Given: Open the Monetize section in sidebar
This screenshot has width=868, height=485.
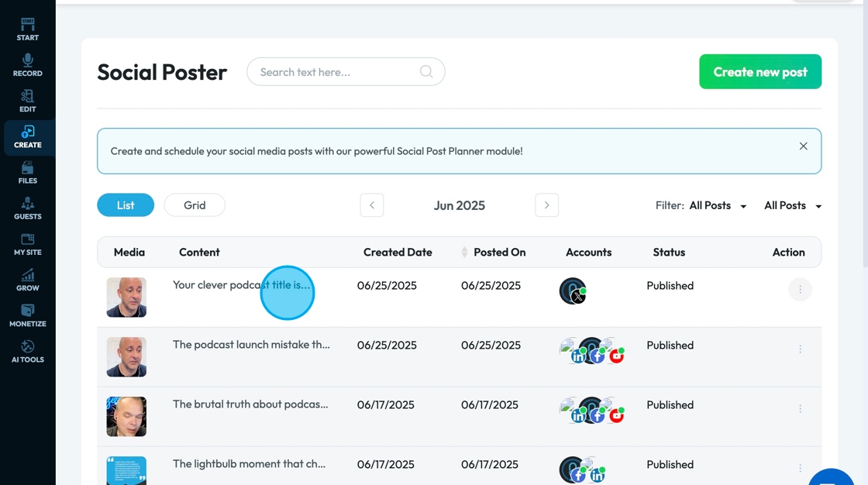Looking at the screenshot, I should coord(28,315).
